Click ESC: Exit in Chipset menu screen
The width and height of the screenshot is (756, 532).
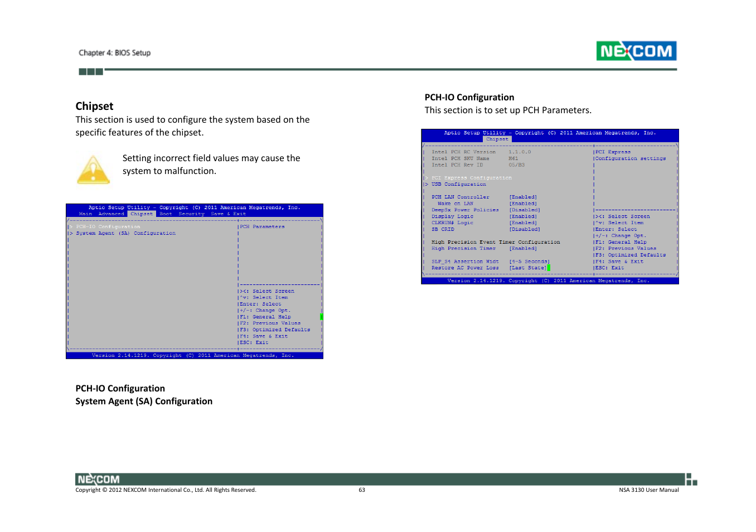click(255, 343)
